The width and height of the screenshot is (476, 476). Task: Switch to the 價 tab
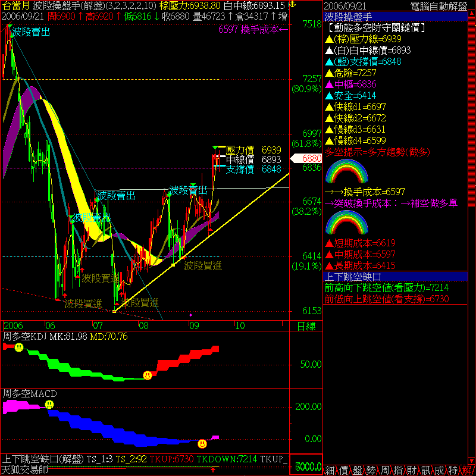343,470
